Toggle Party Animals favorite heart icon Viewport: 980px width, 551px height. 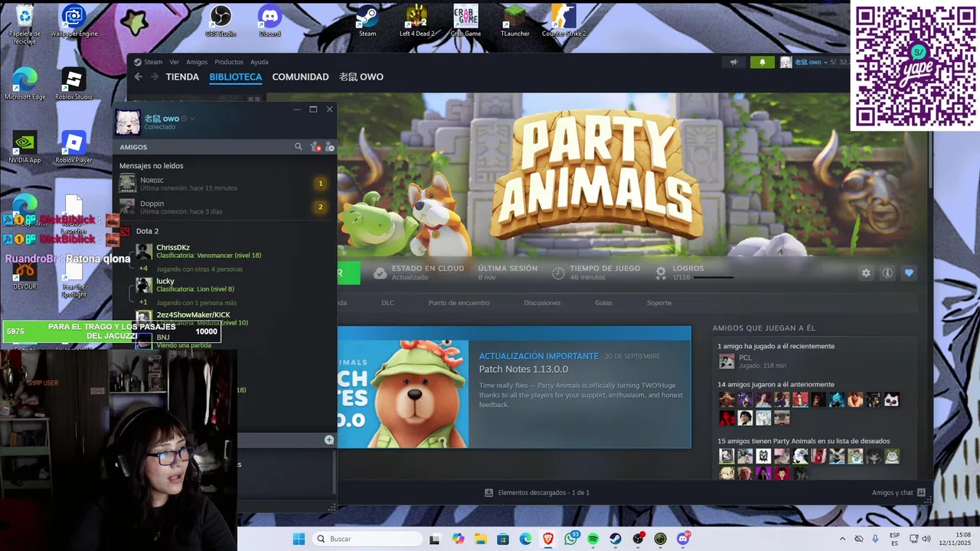[x=909, y=273]
